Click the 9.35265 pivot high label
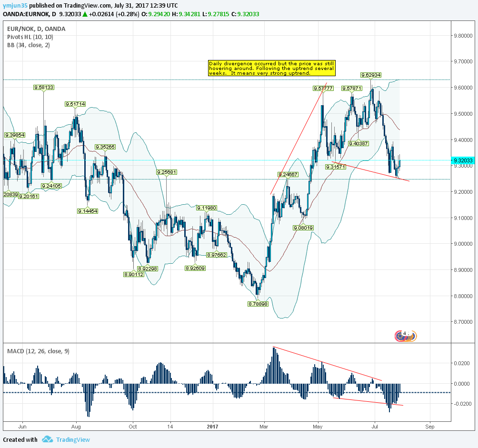478x448 pixels. point(105,147)
